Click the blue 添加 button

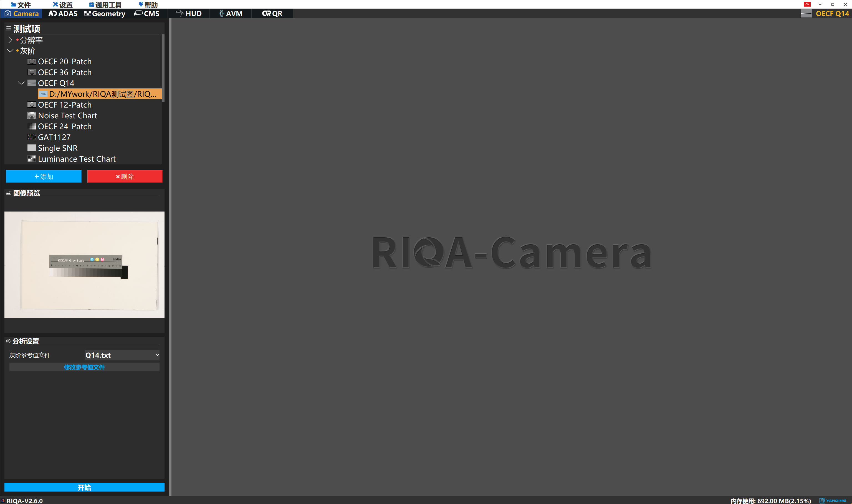pyautogui.click(x=44, y=177)
